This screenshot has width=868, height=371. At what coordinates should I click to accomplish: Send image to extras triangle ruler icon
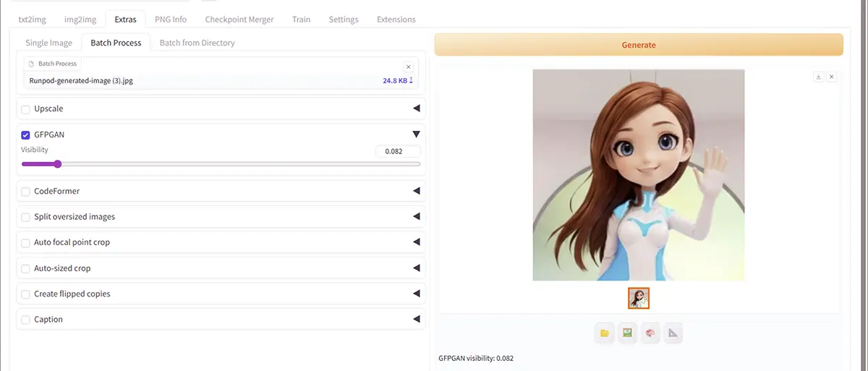tap(673, 333)
